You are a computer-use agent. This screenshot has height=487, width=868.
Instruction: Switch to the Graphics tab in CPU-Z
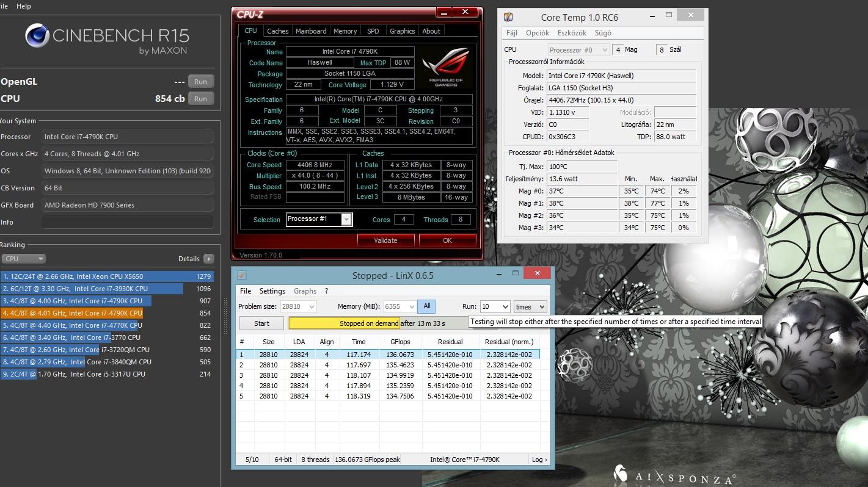pyautogui.click(x=402, y=31)
